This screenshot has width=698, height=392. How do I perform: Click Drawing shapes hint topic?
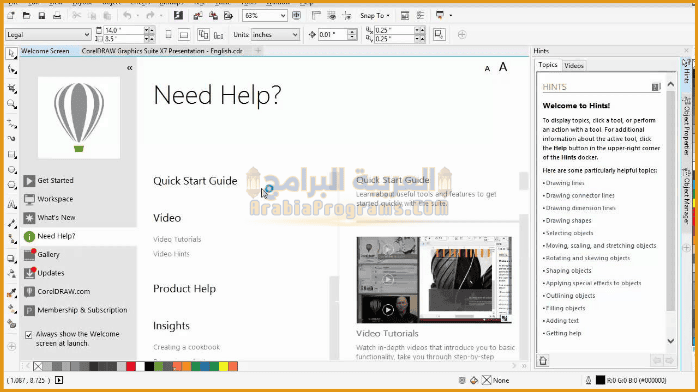(568, 221)
